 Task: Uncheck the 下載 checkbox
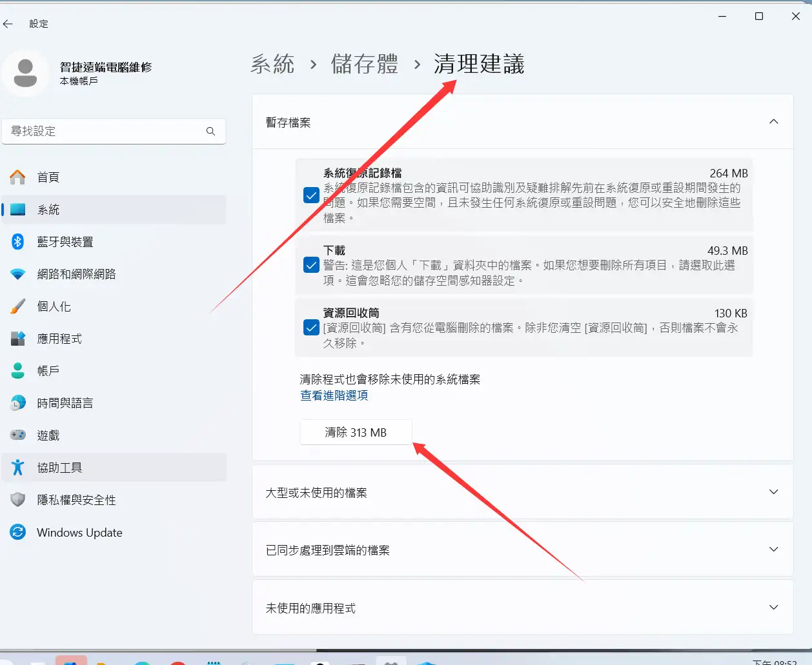click(x=311, y=264)
